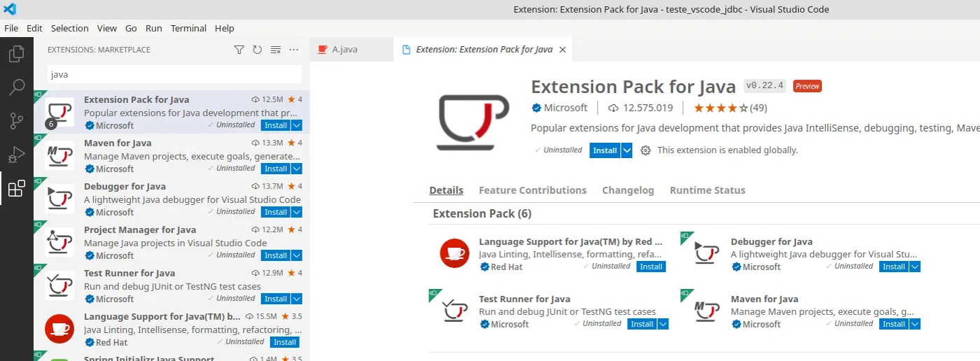Open the View menu

point(107,29)
